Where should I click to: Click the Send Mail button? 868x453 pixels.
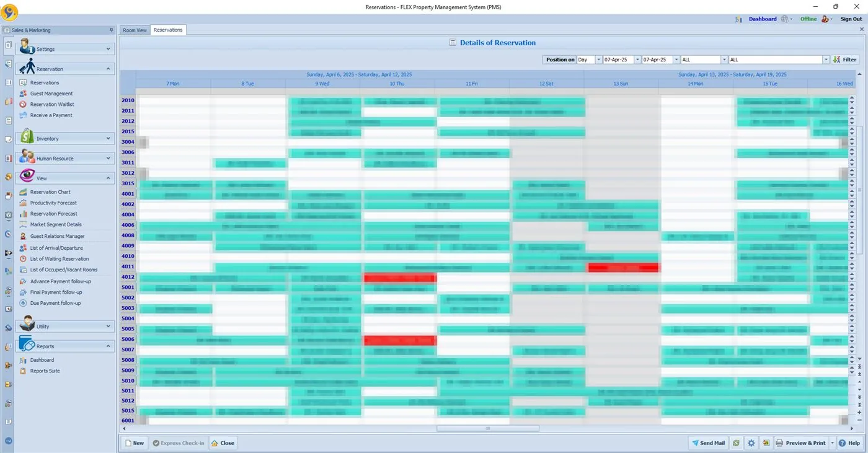(x=708, y=443)
